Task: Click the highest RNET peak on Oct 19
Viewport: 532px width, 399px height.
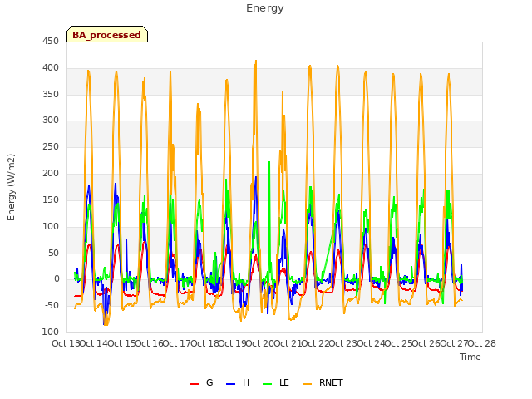Action: pos(256,61)
